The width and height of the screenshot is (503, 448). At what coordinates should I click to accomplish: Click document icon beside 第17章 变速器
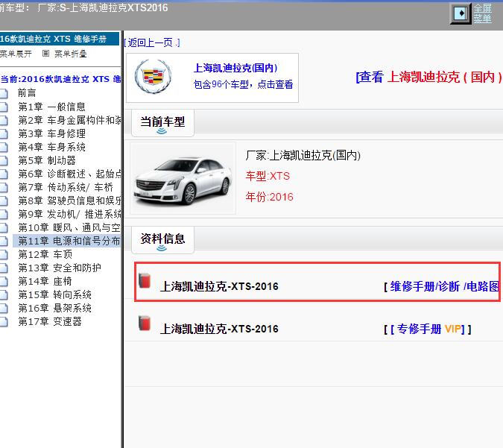(x=4, y=321)
